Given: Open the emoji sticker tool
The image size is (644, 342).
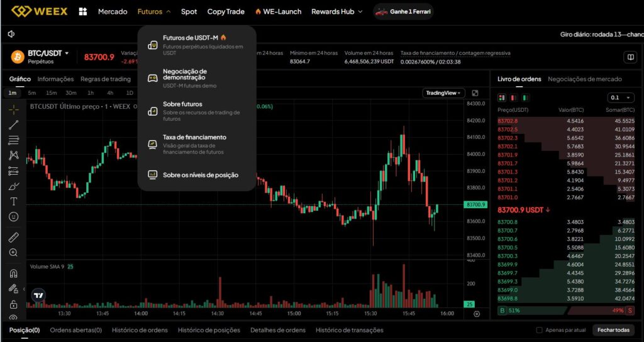Looking at the screenshot, I should 13,216.
